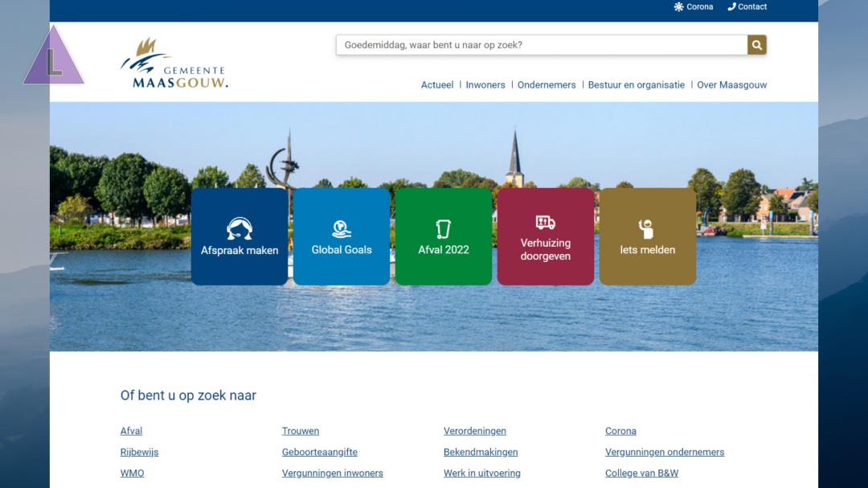This screenshot has height=488, width=868.
Task: Follow the College van B&W link
Action: tap(641, 473)
